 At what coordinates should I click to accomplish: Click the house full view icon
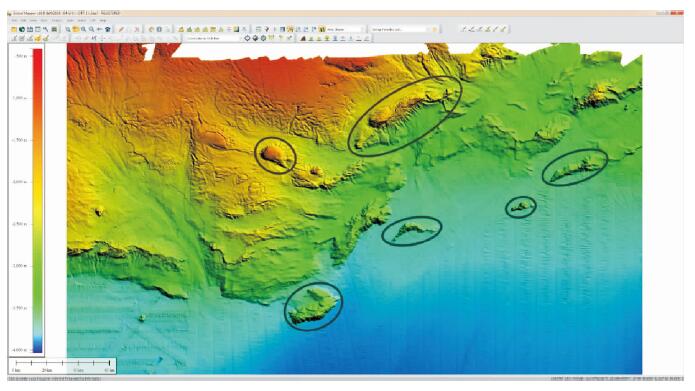coord(107,29)
